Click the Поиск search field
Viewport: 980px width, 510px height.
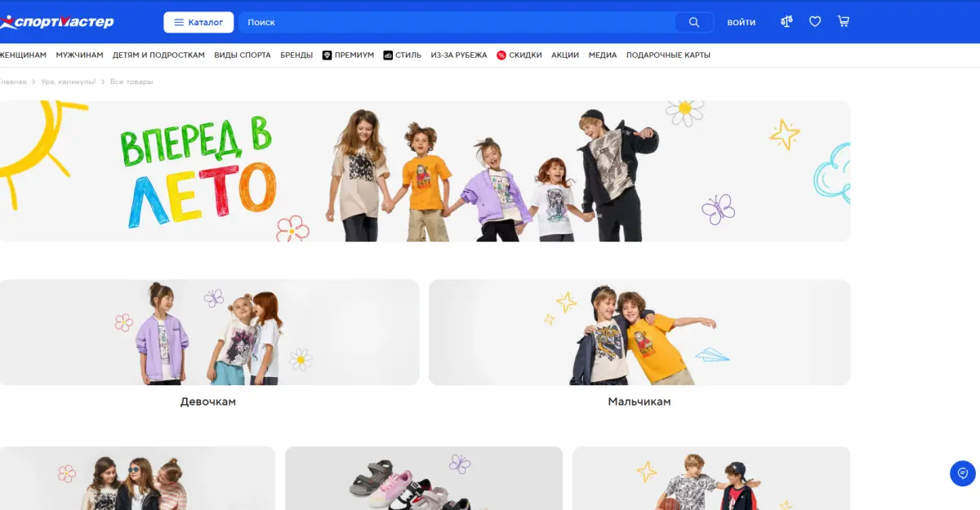pyautogui.click(x=457, y=22)
